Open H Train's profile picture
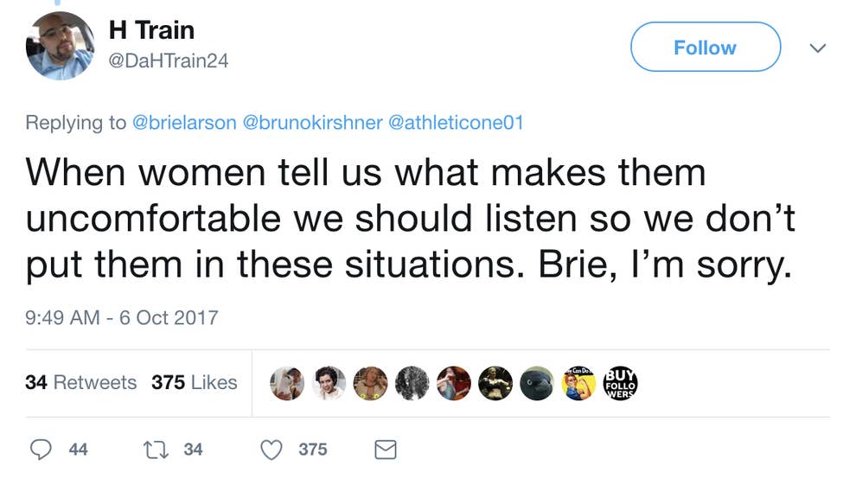This screenshot has width=856, height=504. click(60, 46)
